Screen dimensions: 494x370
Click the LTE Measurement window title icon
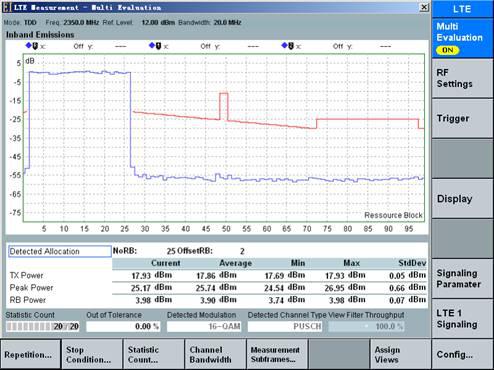pos(7,7)
